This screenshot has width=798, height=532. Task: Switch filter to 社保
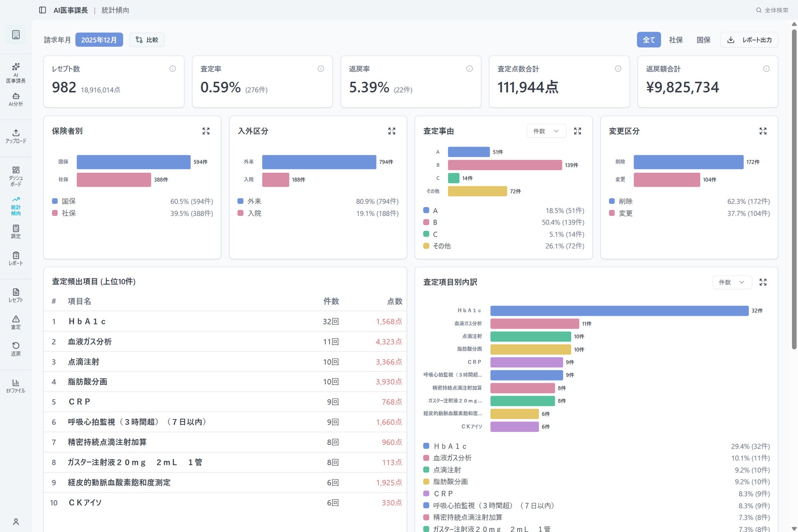676,40
